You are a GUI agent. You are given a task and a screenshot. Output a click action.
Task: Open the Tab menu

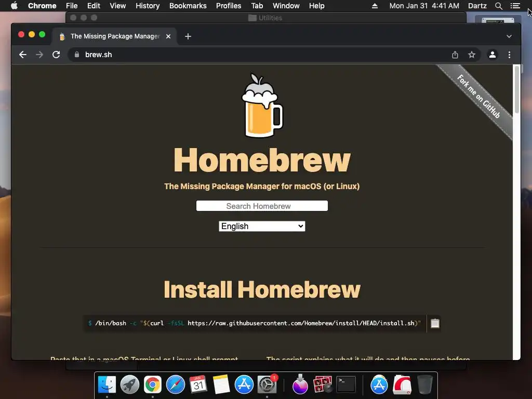257,6
